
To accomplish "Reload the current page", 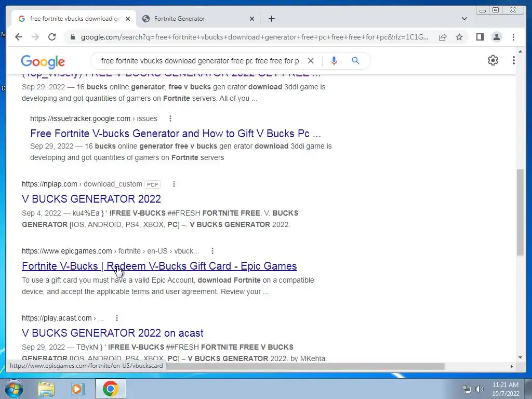I will click(x=52, y=37).
